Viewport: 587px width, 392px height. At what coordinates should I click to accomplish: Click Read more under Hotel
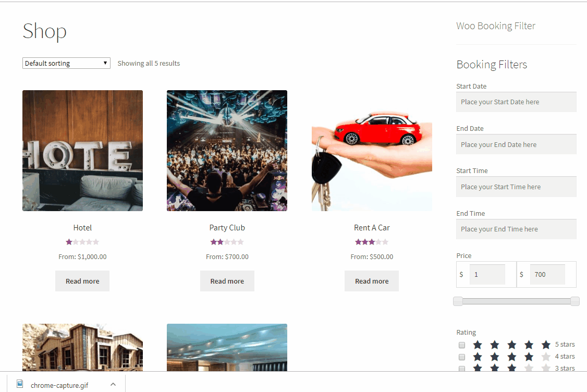[x=82, y=281]
